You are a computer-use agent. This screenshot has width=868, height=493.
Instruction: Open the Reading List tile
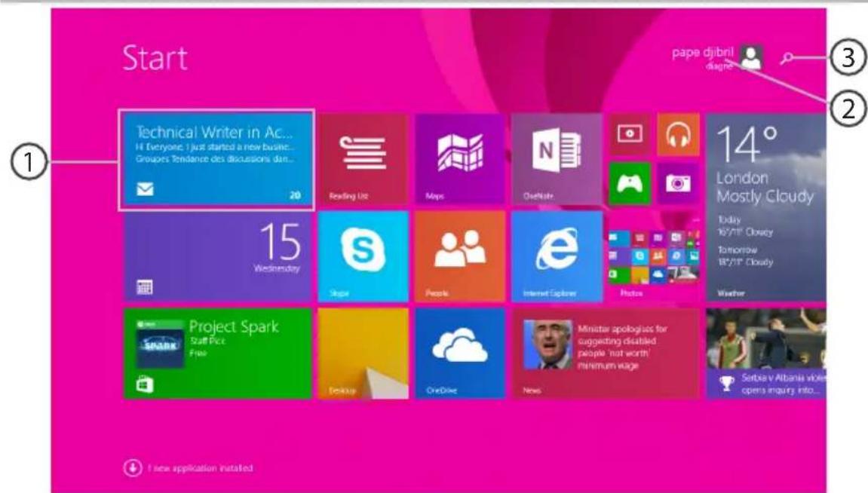[363, 159]
